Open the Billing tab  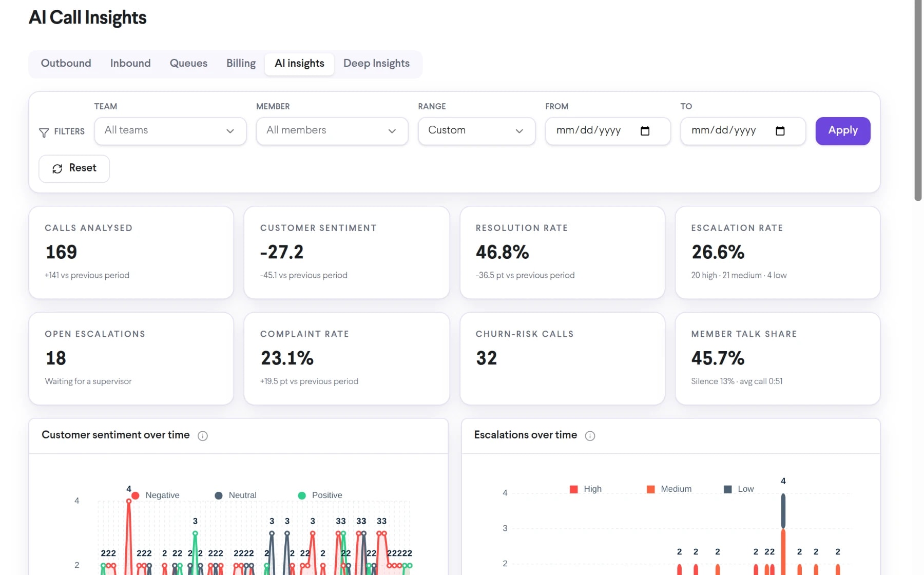pyautogui.click(x=241, y=64)
